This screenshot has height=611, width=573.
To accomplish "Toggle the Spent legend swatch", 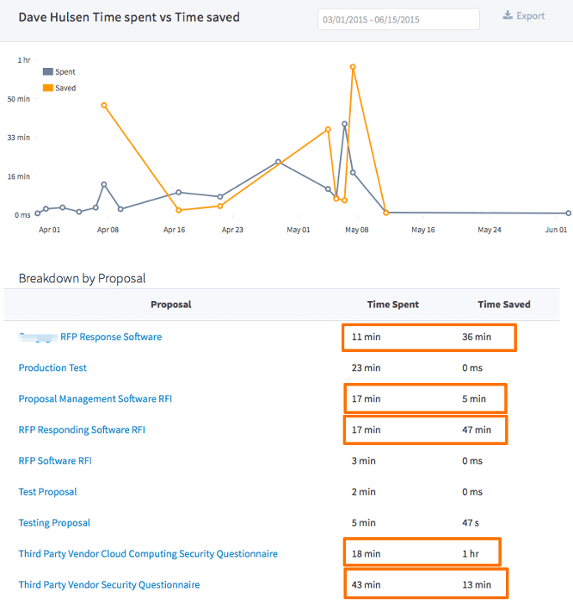I will (x=48, y=72).
